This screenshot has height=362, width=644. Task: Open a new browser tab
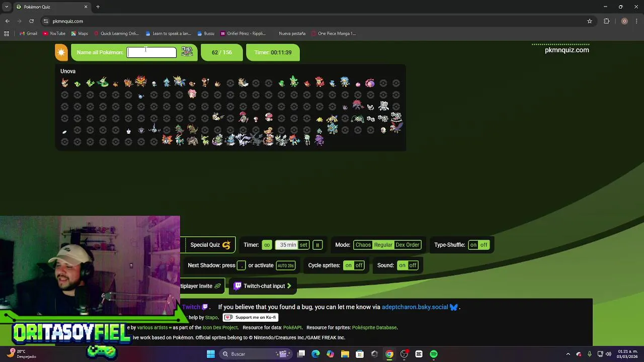[x=98, y=7]
